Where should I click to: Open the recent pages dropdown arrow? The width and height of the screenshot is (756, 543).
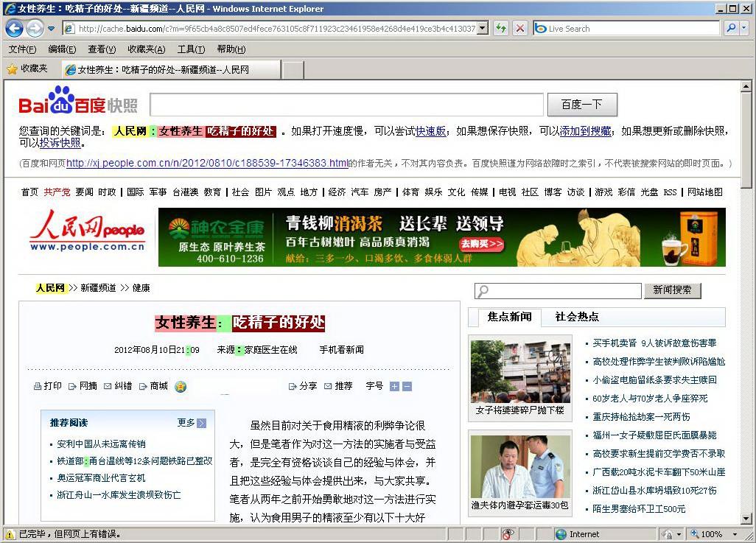tap(52, 29)
